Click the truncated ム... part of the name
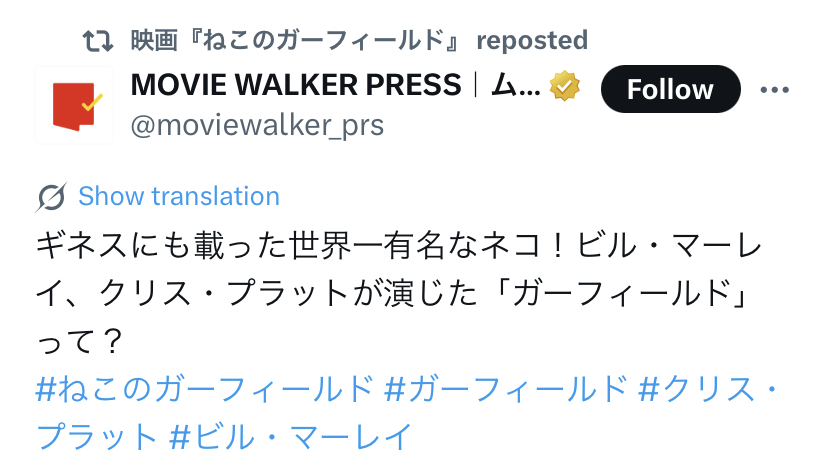This screenshot has width=828, height=456. pyautogui.click(x=516, y=86)
